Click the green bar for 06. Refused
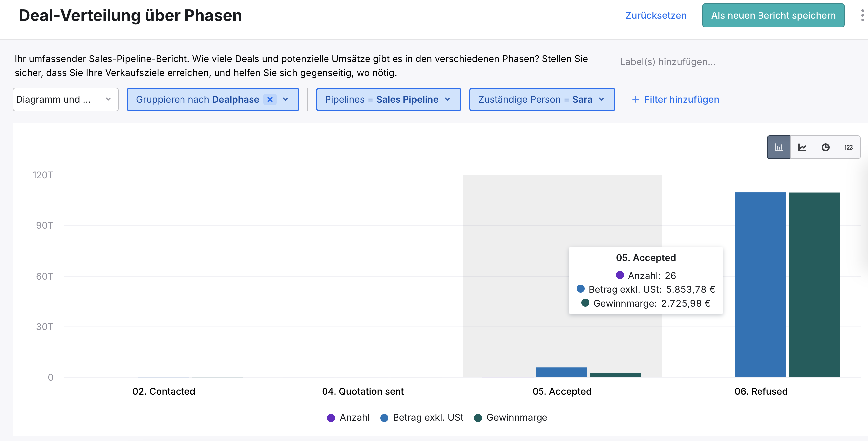 click(x=814, y=285)
